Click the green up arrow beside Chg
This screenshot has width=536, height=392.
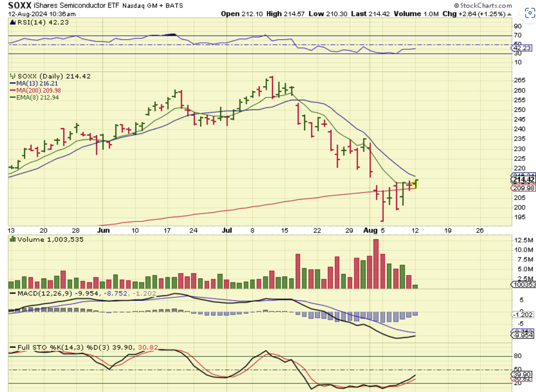[509, 14]
